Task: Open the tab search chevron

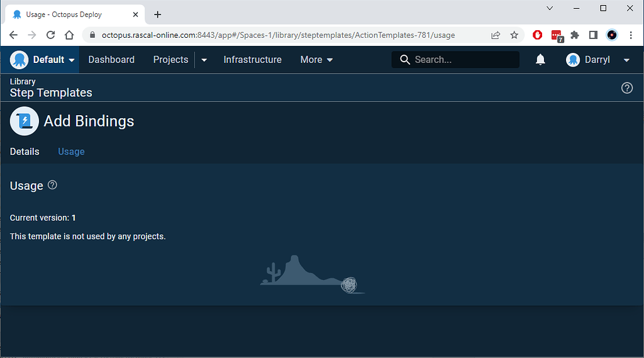Action: (x=550, y=8)
